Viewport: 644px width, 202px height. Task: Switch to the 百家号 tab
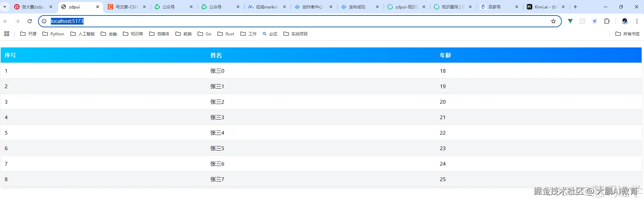click(x=499, y=7)
